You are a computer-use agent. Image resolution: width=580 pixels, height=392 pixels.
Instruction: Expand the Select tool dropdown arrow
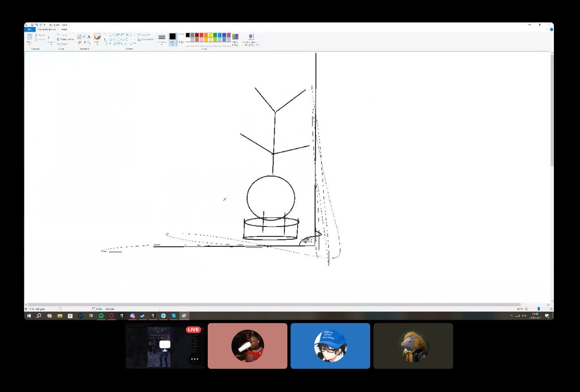tap(51, 44)
